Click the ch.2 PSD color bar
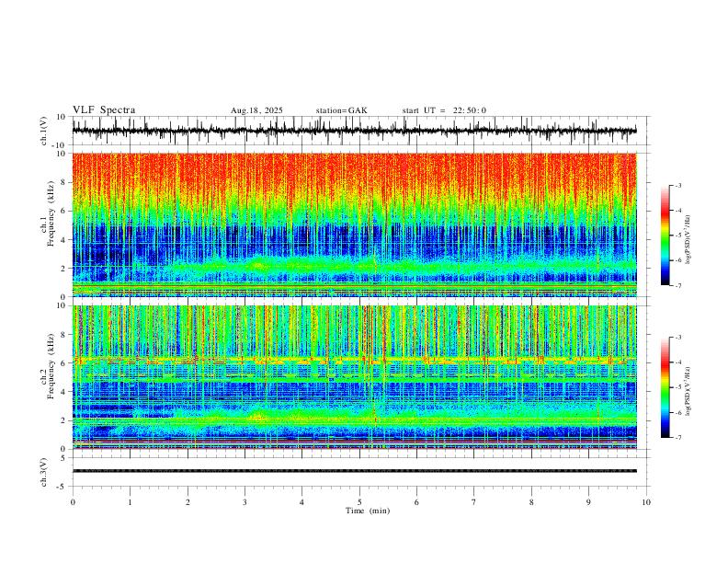The height and width of the screenshot is (563, 728). pyautogui.click(x=665, y=387)
